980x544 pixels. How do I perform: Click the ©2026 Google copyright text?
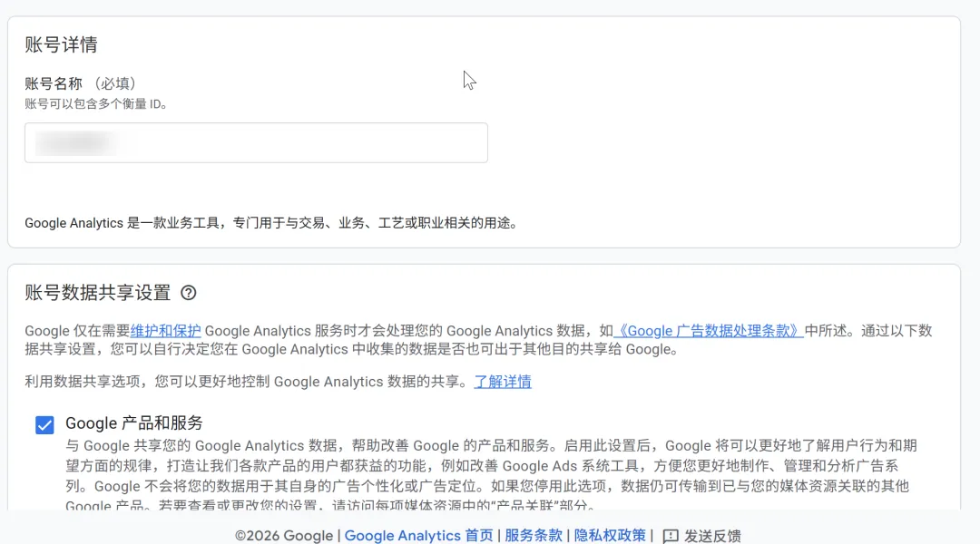[x=283, y=536]
